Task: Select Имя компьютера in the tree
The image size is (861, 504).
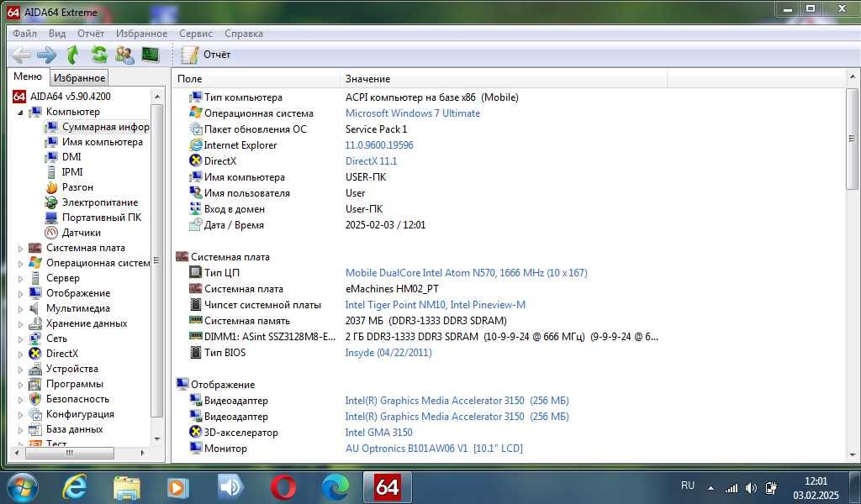Action: [102, 142]
